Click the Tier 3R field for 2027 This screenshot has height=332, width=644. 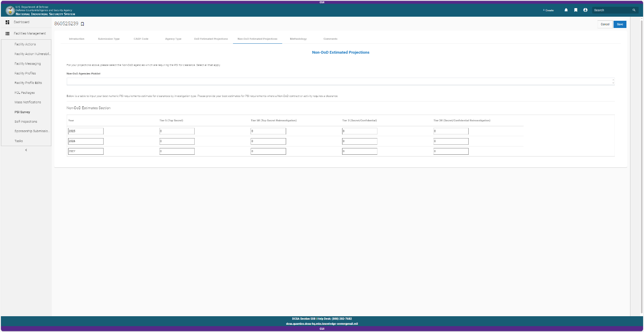[451, 152]
